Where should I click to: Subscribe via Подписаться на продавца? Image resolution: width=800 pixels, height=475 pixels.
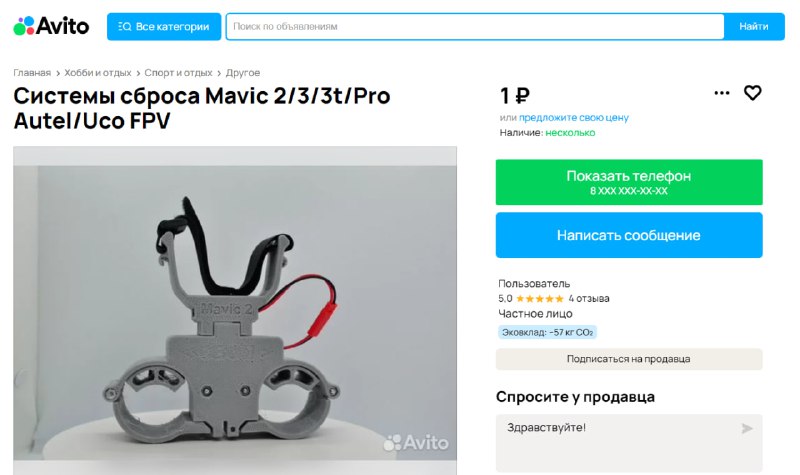629,359
